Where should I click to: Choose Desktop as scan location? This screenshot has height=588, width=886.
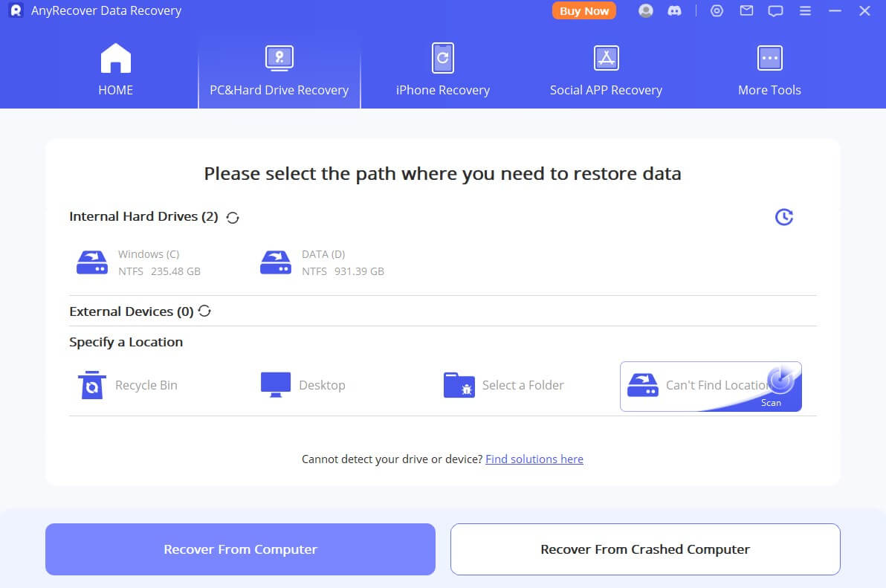pos(303,385)
